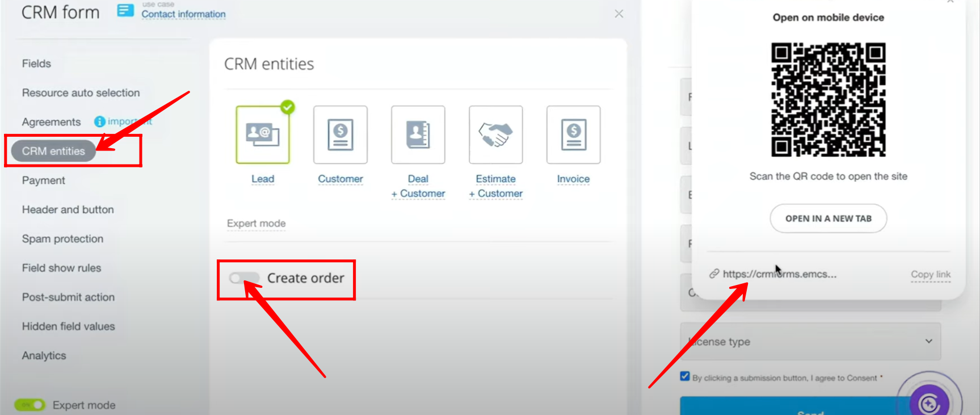Click the Lead label link
Screen dimensions: 980x415
pyautogui.click(x=263, y=179)
